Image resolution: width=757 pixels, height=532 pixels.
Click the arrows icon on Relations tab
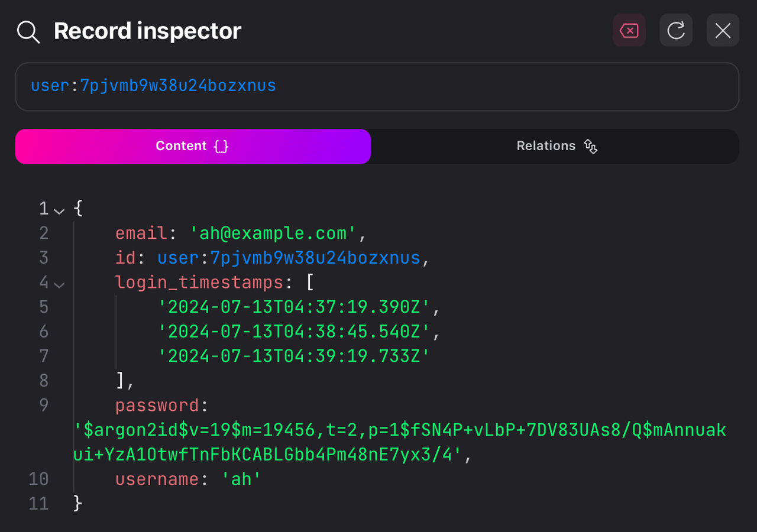590,146
